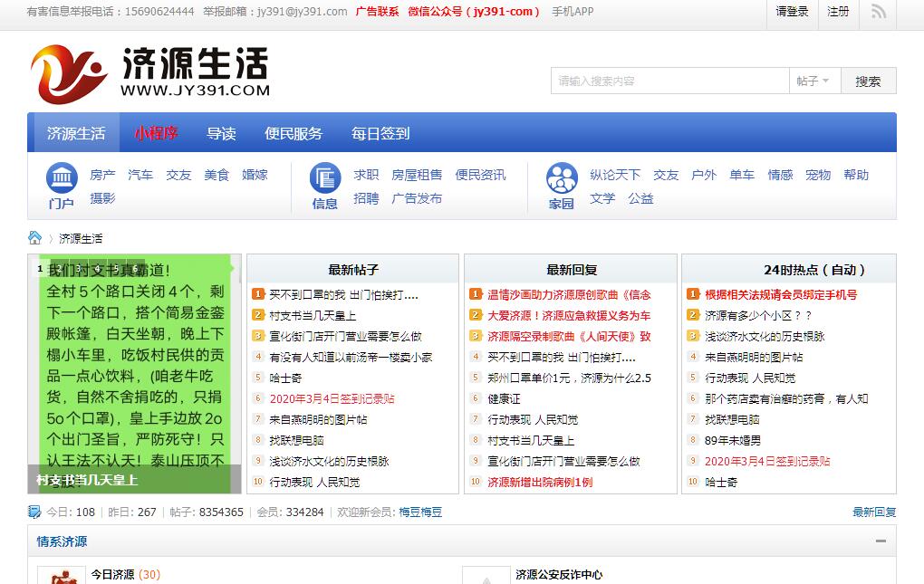Select slide 1 in the image slideshow
Screen dimensions: 924x584
[x=41, y=269]
